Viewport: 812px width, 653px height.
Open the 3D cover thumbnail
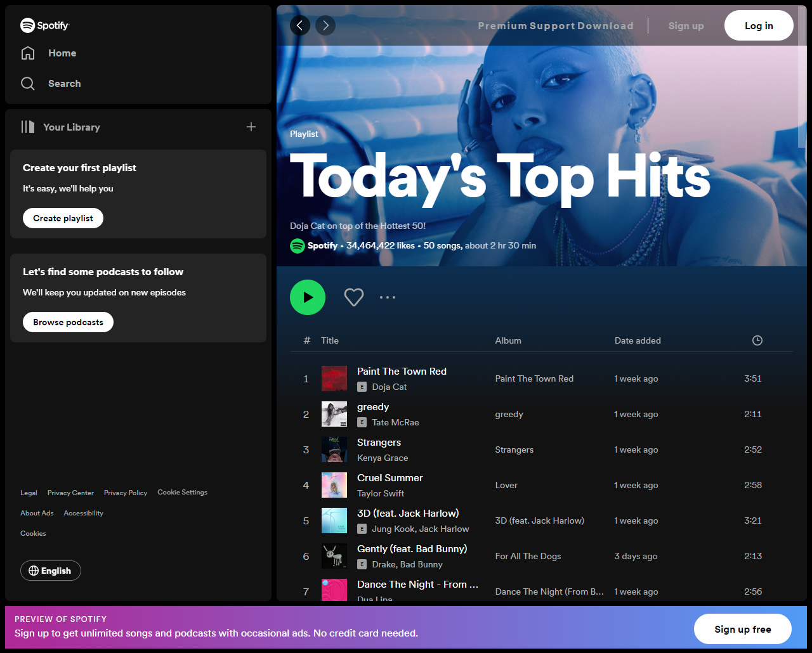pos(334,520)
